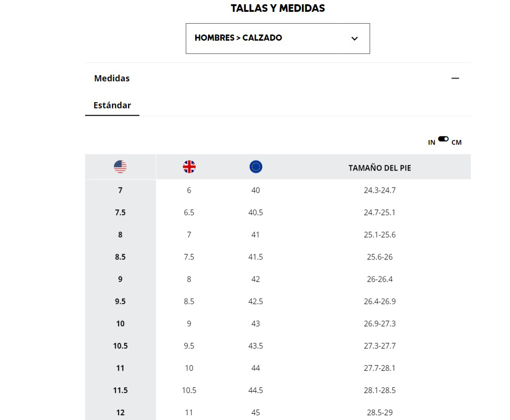
Task: Click the Tallas y Medidas title
Action: click(x=277, y=9)
